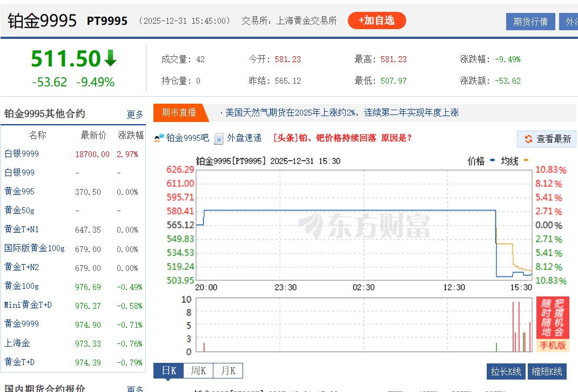Open the 头条 headline about 铂、钯价格
Viewport: 578px width, 392px height.
[342, 138]
